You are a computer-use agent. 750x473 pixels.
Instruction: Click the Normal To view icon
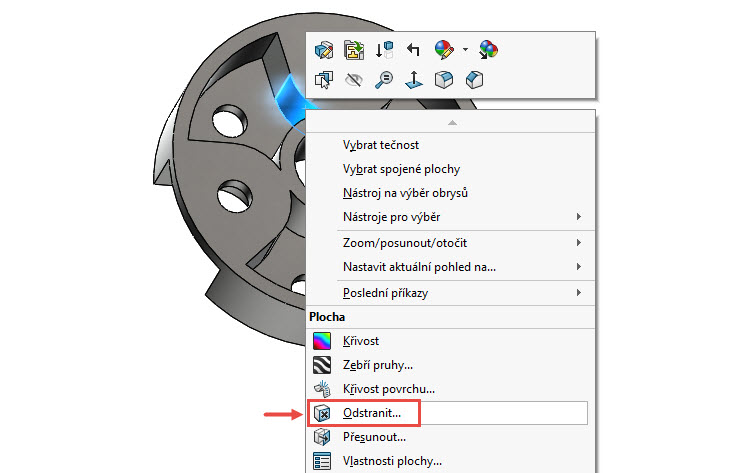coord(414,80)
